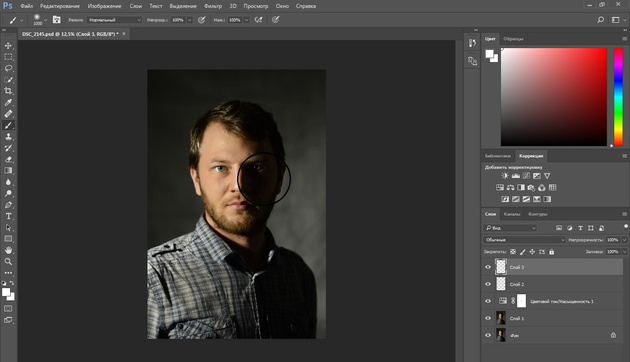630x362 pixels.
Task: Switch to the Образцы tab
Action: (x=513, y=39)
